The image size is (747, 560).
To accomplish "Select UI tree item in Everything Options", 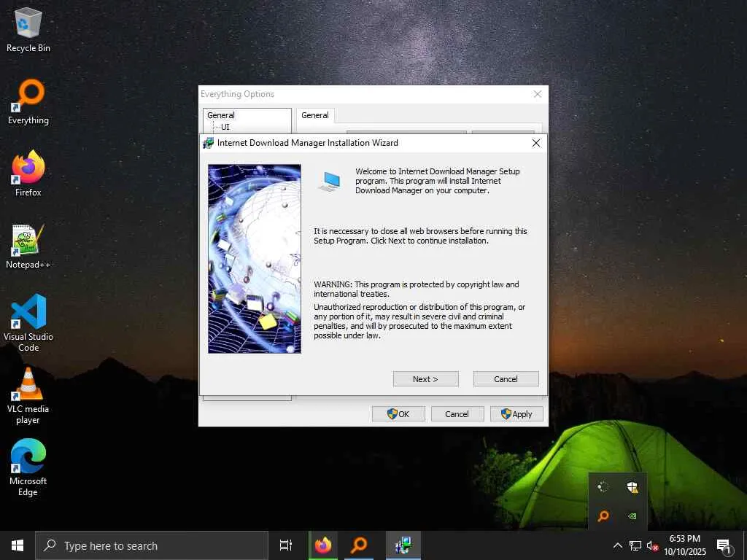I will coord(225,127).
